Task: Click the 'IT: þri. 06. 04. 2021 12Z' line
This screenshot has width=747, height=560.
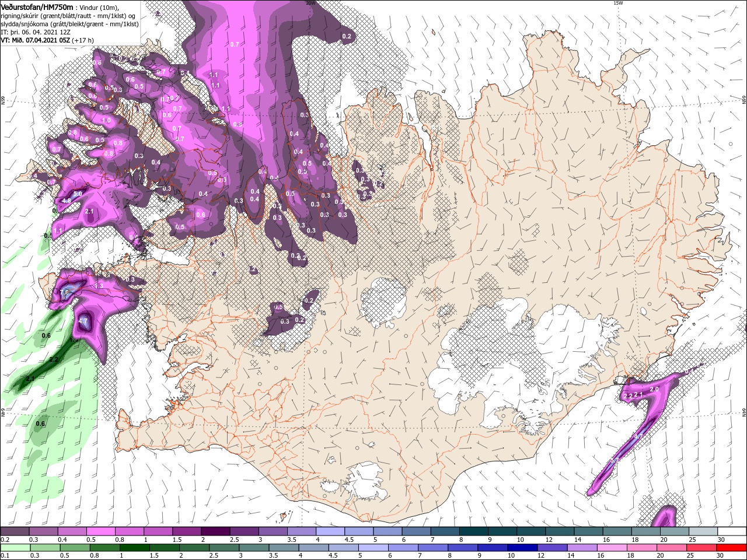Action: [x=36, y=32]
